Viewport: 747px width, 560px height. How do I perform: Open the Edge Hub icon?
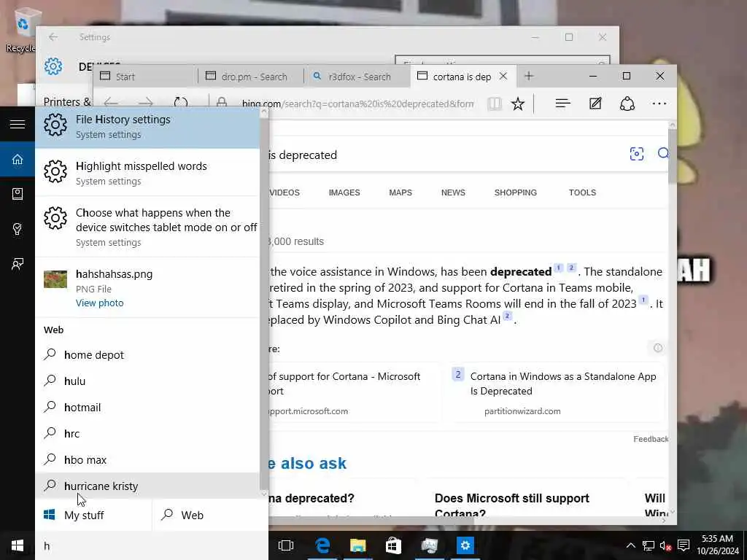[x=562, y=104]
